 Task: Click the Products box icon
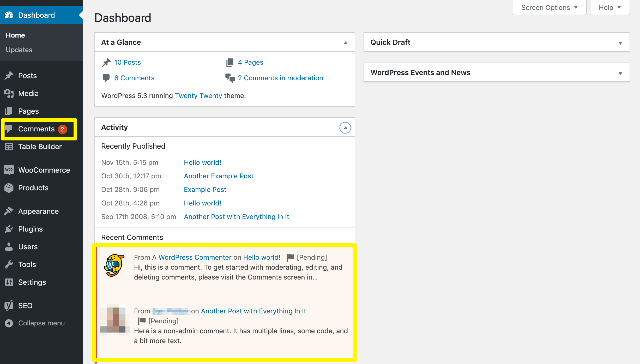coord(9,188)
